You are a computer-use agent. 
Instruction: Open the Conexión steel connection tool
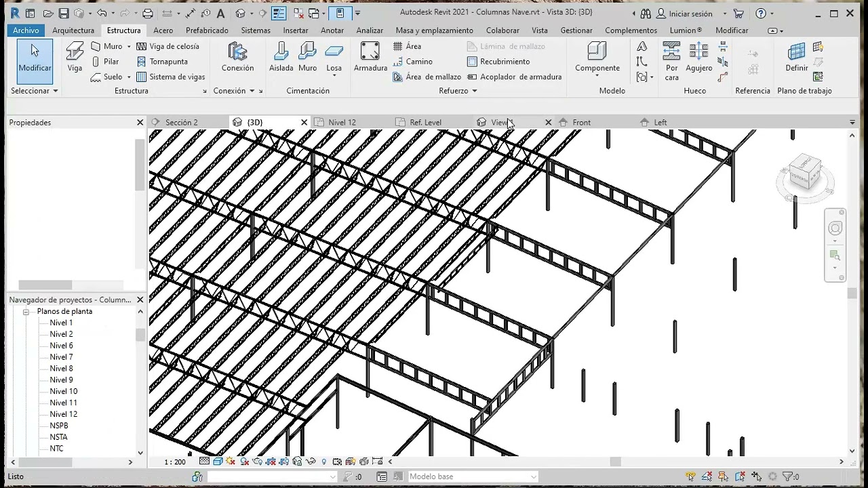237,57
